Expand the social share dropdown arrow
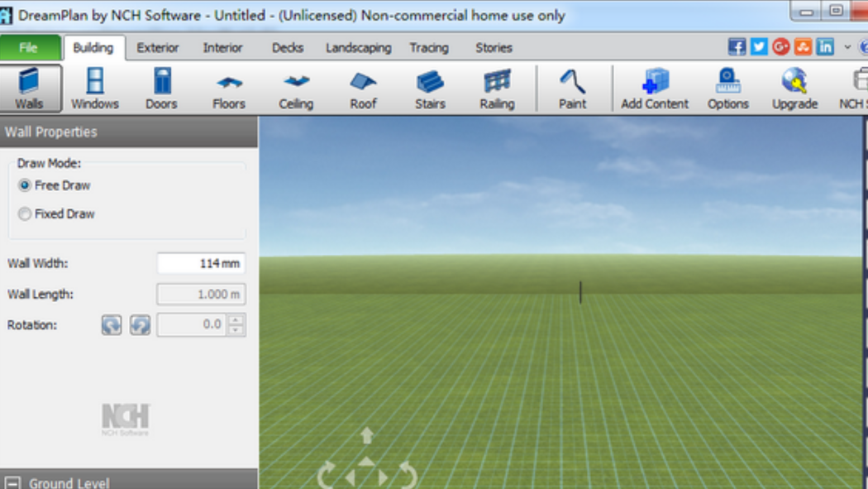This screenshot has width=868, height=489. coord(847,48)
